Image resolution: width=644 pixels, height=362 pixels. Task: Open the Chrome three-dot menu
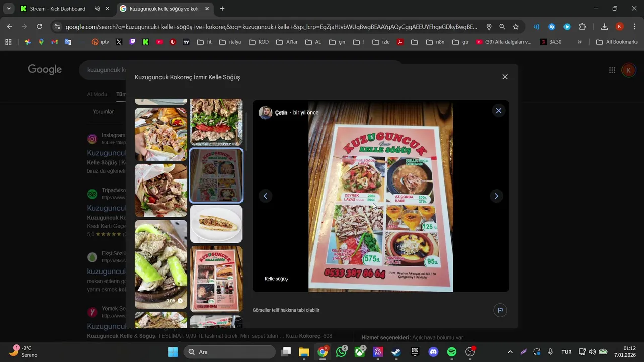point(634,27)
